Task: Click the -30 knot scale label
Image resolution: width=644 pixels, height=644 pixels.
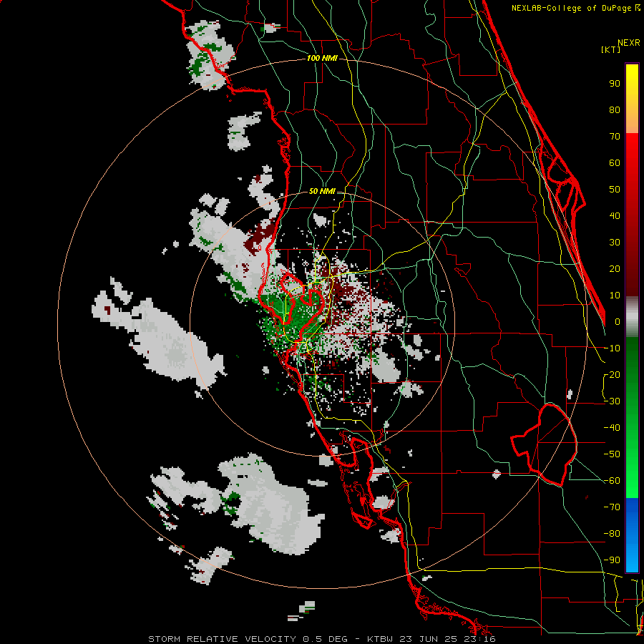Action: (x=612, y=401)
